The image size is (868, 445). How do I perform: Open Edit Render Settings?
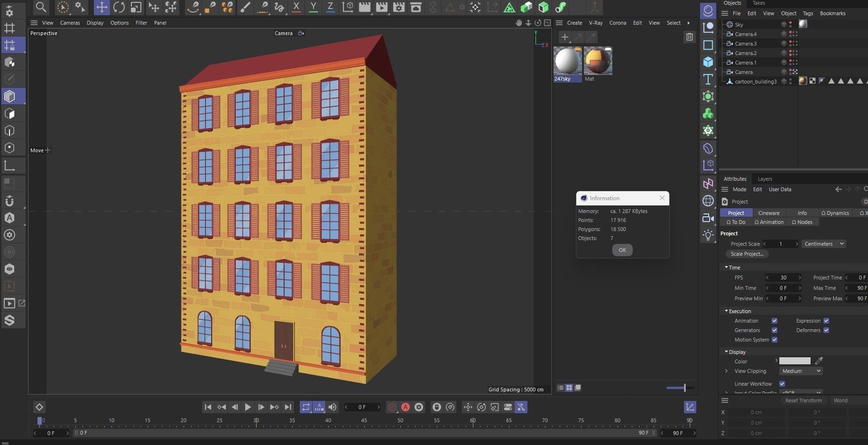tap(399, 7)
